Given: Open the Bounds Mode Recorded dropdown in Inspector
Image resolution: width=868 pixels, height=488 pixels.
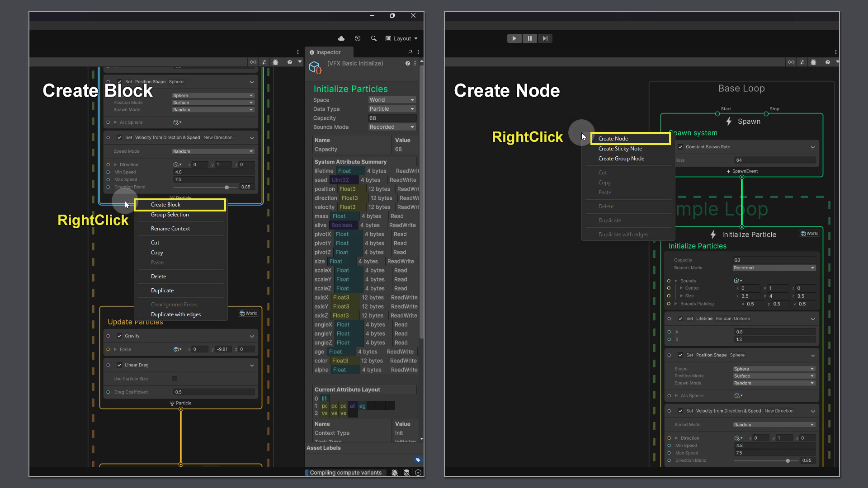Looking at the screenshot, I should pyautogui.click(x=392, y=127).
